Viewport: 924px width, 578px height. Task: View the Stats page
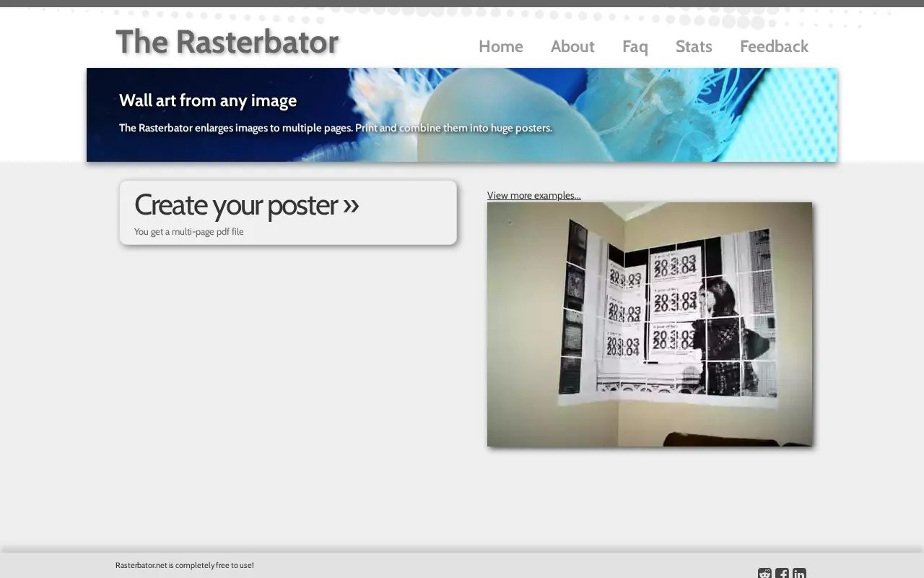[x=694, y=46]
